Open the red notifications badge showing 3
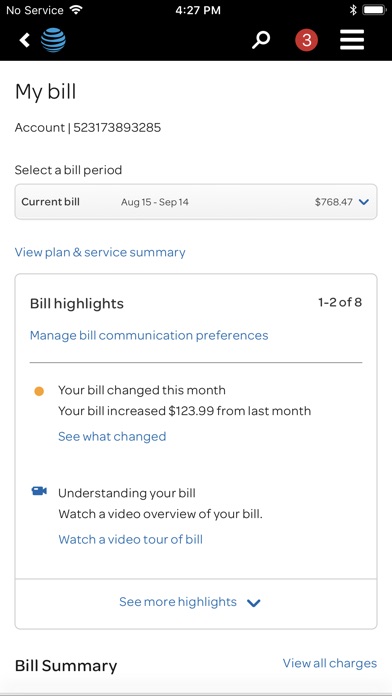This screenshot has width=392, height=696. click(306, 40)
